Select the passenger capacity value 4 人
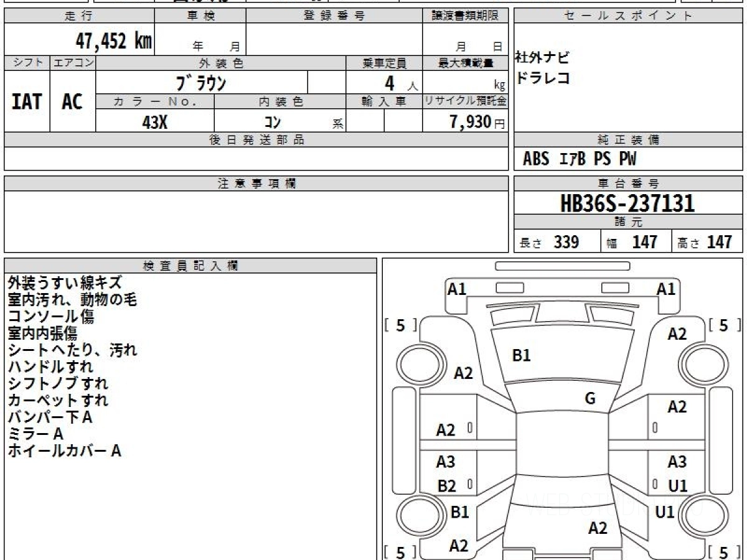This screenshot has height=560, width=747. point(401,83)
